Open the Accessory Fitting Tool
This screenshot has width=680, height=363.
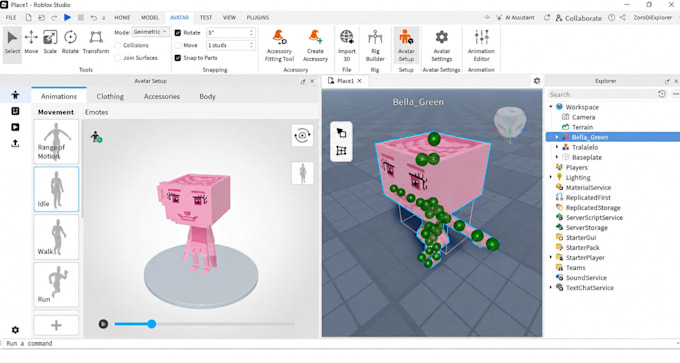click(x=279, y=45)
